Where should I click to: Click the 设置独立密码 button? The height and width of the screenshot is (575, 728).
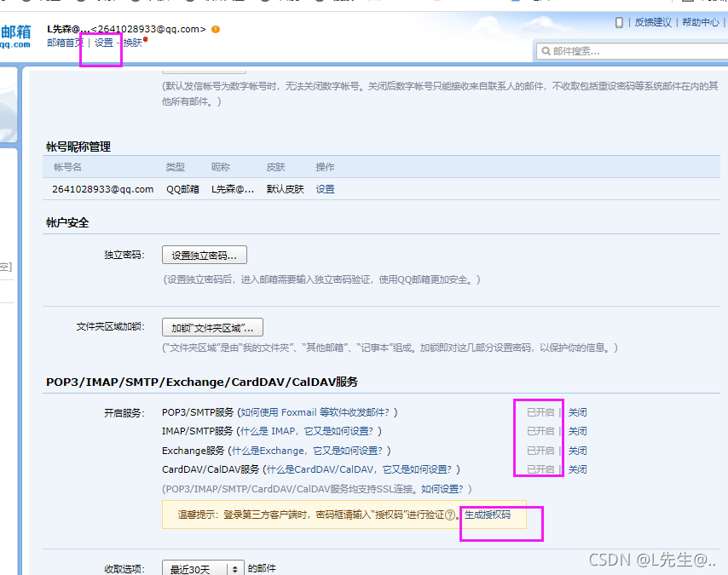(205, 255)
